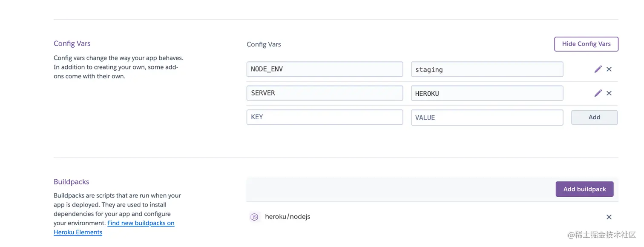Click the Config Vars heading
Viewport: 644px width, 247px height.
pyautogui.click(x=263, y=44)
